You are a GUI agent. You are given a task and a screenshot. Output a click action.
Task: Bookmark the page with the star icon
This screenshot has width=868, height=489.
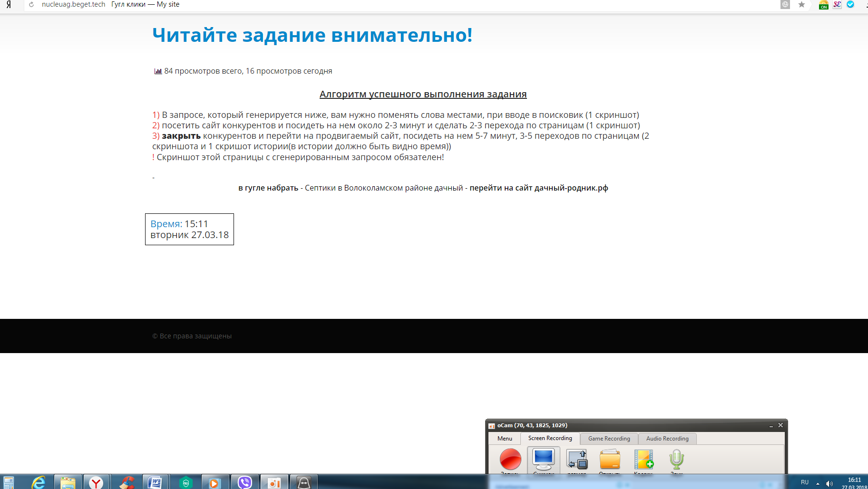click(x=801, y=5)
